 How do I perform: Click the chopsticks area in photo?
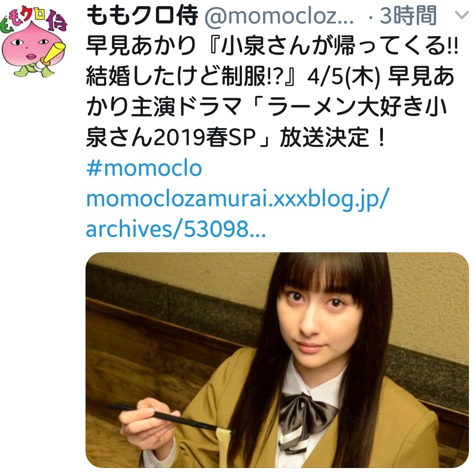tap(170, 416)
